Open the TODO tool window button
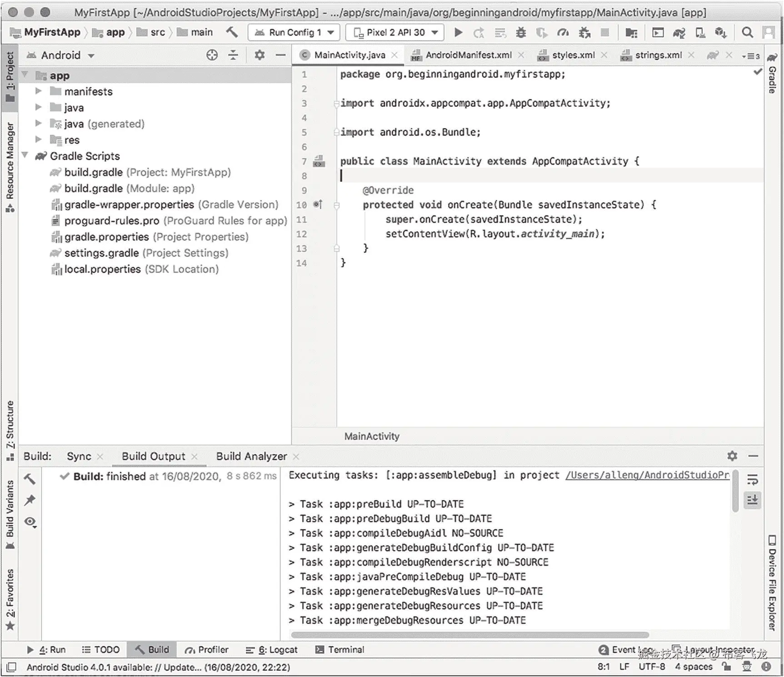784x677 pixels. (x=101, y=650)
